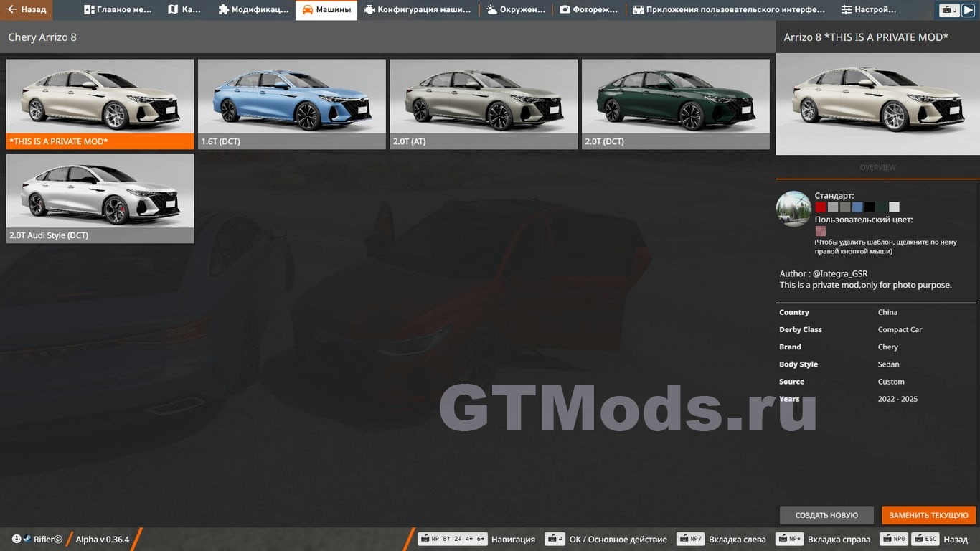Viewport: 980px width, 551px height.
Task: Click the Author : @Integra_GSR text
Action: tap(824, 273)
